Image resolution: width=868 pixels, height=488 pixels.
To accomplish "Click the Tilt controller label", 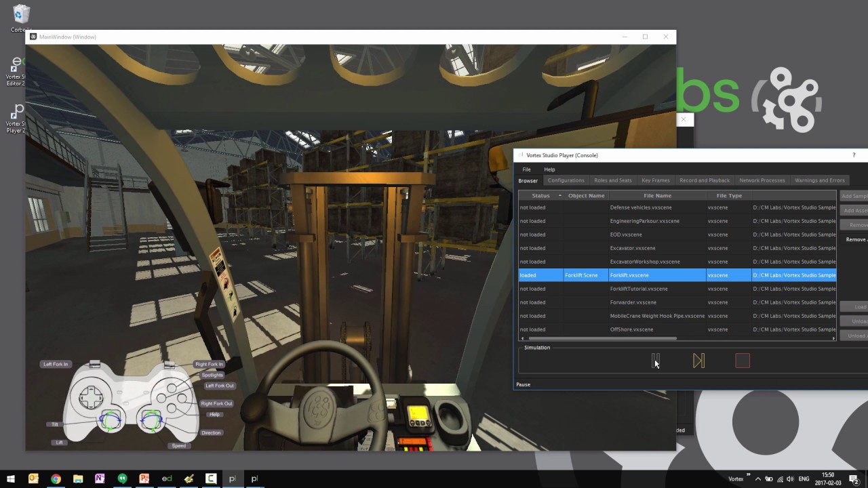I will click(x=55, y=424).
